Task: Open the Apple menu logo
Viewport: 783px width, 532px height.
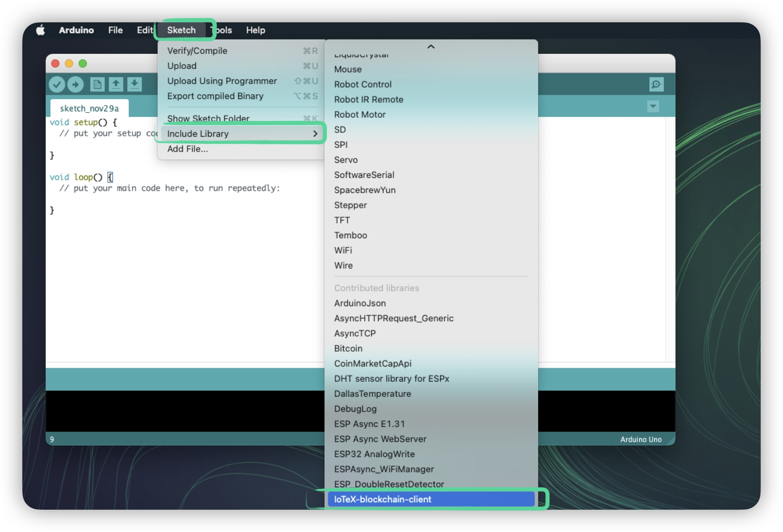Action: 41,30
